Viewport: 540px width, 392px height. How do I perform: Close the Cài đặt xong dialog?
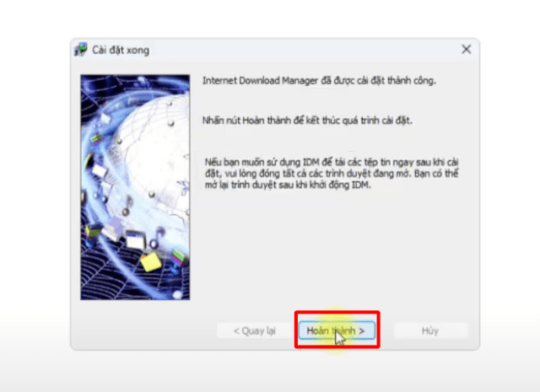[467, 49]
